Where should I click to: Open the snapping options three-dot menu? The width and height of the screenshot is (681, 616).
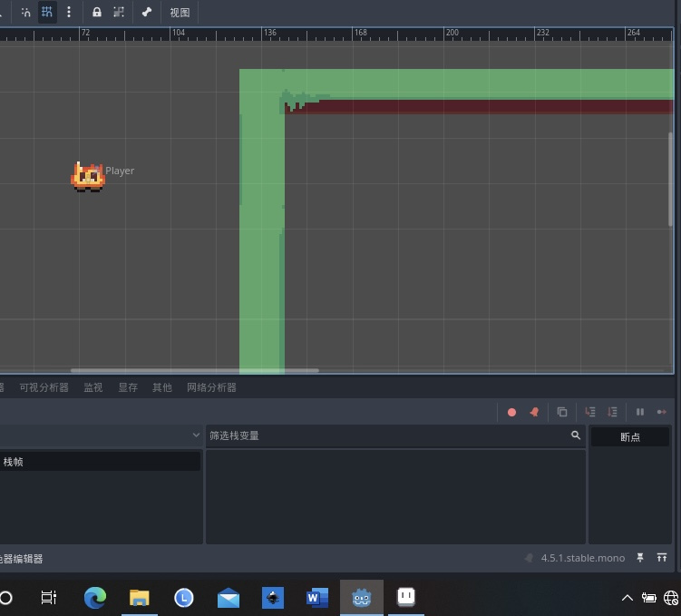(x=69, y=12)
